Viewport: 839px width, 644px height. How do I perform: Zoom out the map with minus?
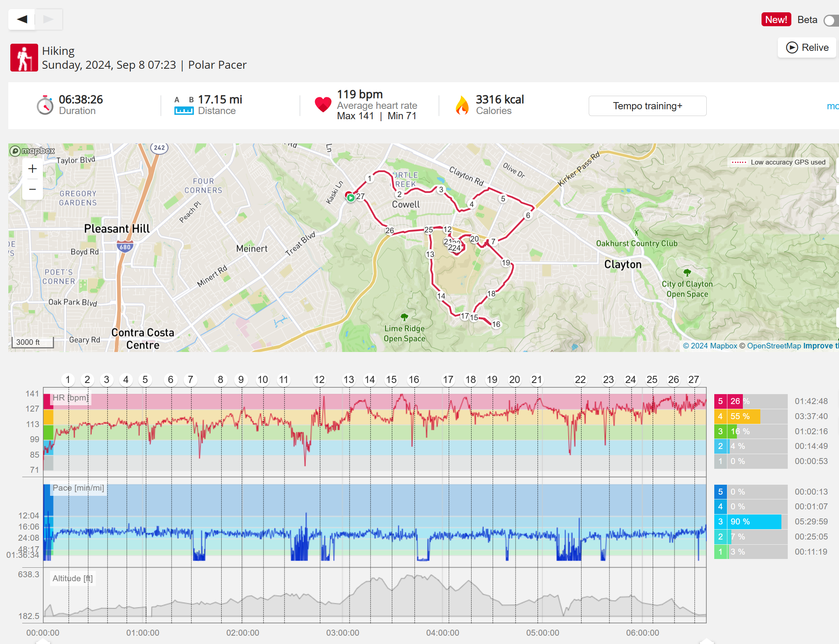pos(33,189)
